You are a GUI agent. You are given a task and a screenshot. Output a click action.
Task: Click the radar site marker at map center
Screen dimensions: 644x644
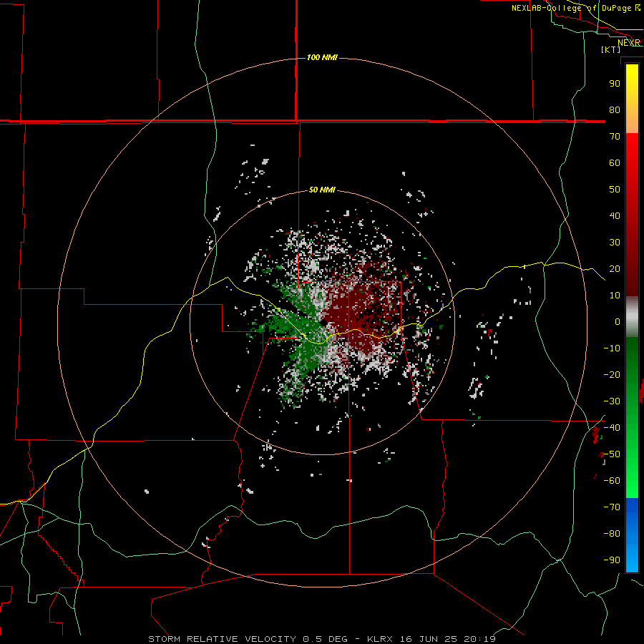pyautogui.click(x=323, y=323)
